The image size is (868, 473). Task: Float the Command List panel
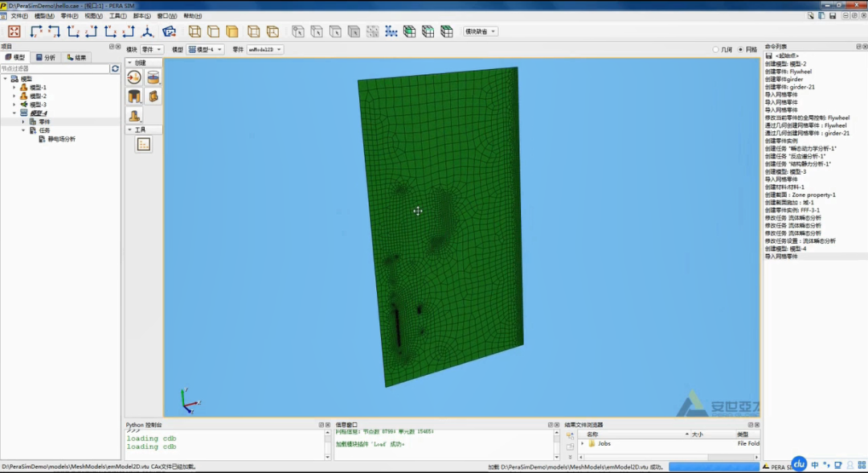coord(858,47)
